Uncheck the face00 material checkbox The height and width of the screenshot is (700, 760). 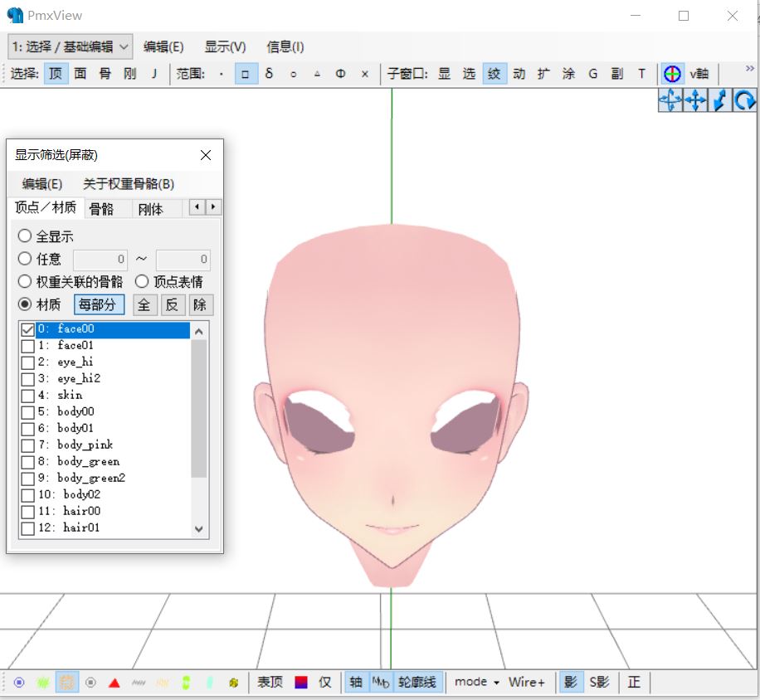point(27,329)
